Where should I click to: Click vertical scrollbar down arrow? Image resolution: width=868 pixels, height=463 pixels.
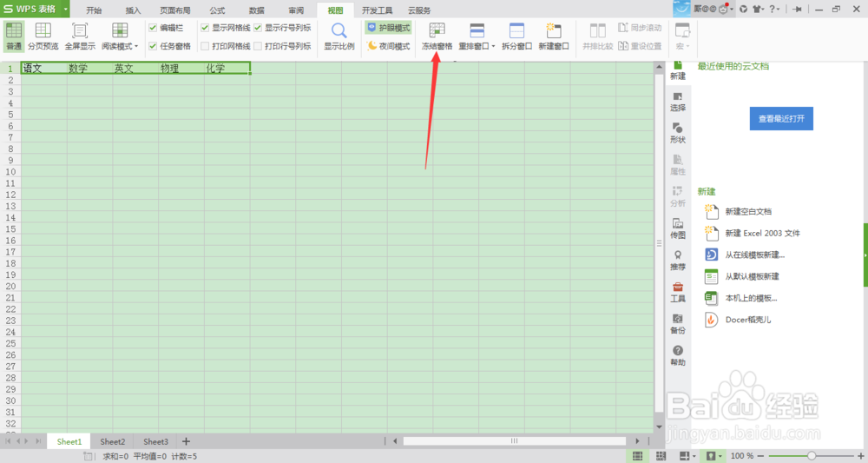coord(659,427)
